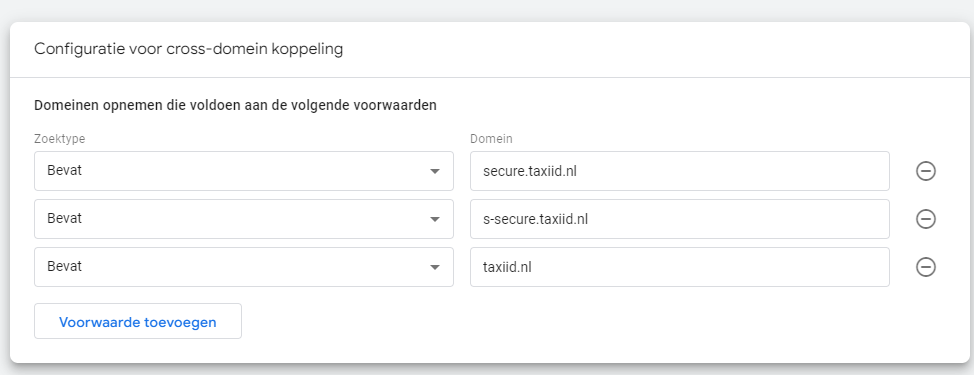
Task: Remove the s-secure.taxiid.nl condition row
Action: click(926, 219)
